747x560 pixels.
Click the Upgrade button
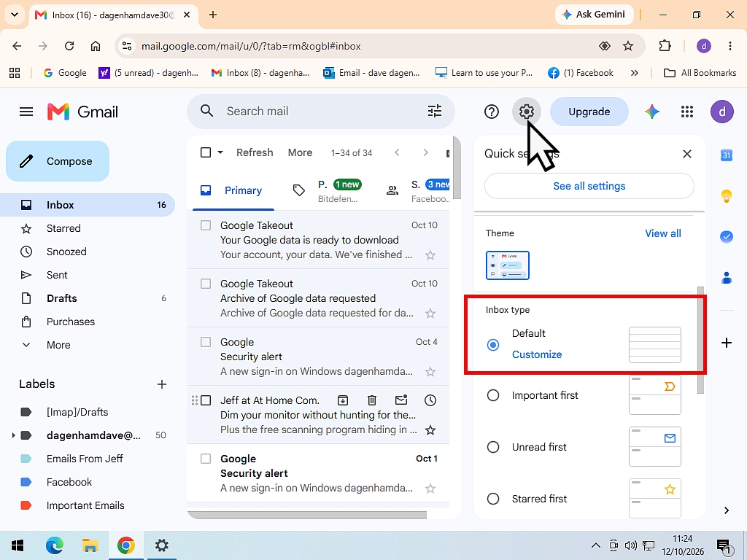[589, 112]
